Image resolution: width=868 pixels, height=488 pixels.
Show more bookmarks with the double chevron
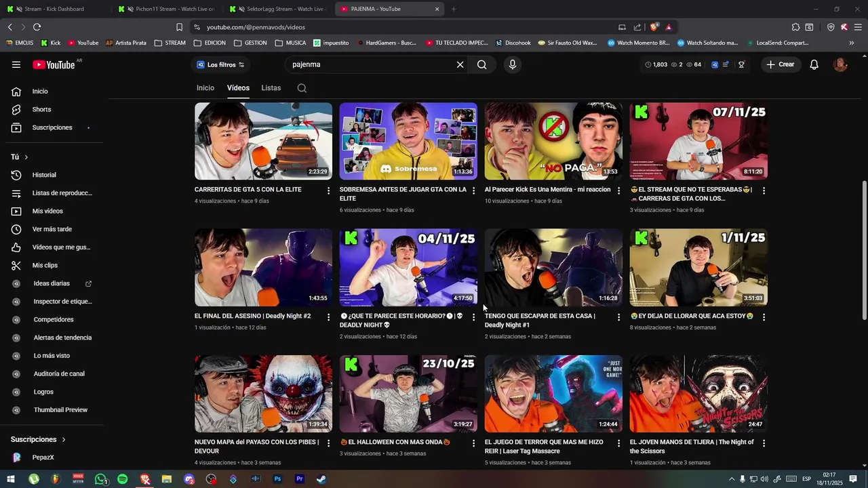(x=852, y=43)
